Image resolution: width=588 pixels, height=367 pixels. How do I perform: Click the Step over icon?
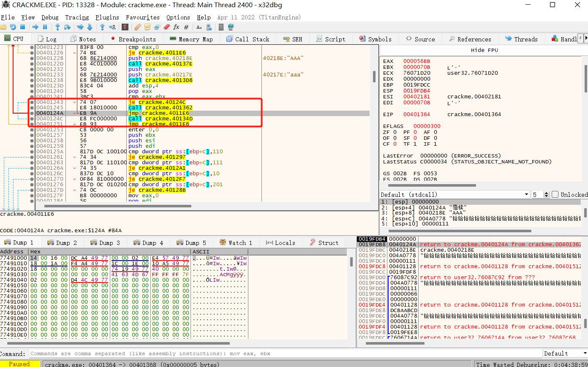(67, 27)
